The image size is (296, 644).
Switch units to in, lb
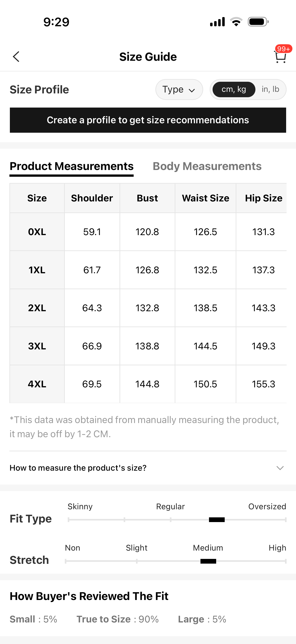coord(270,89)
